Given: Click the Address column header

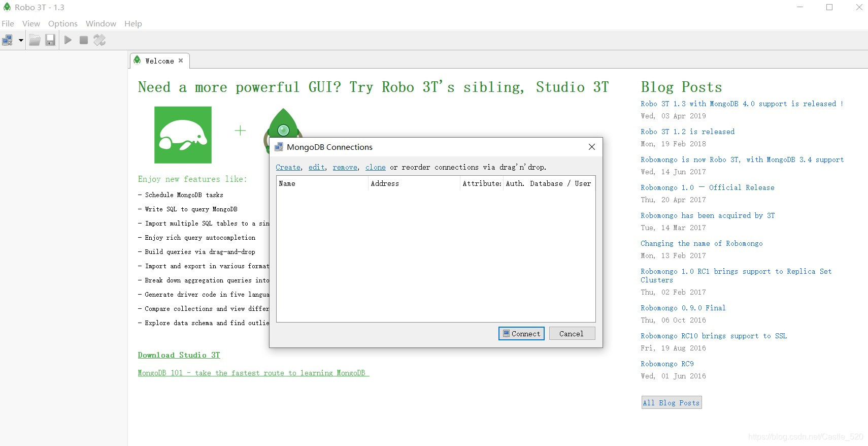Looking at the screenshot, I should (414, 183).
